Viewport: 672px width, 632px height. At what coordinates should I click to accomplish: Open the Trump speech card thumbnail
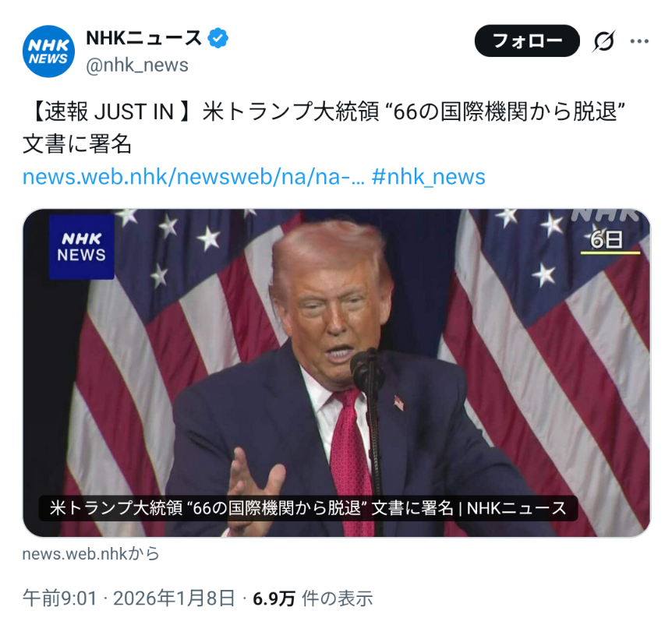coord(337,372)
